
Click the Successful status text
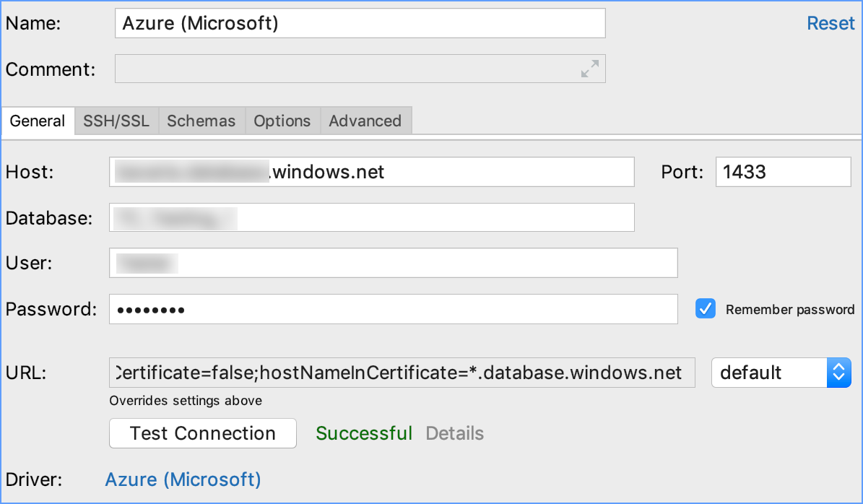(364, 433)
